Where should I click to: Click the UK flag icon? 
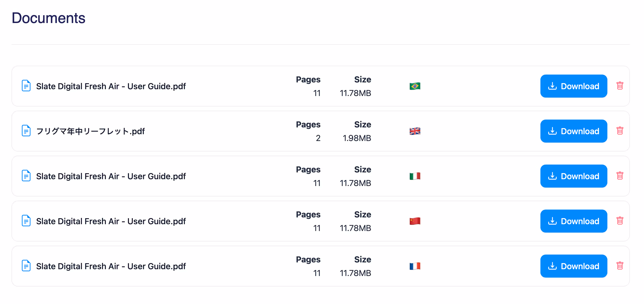coord(415,131)
